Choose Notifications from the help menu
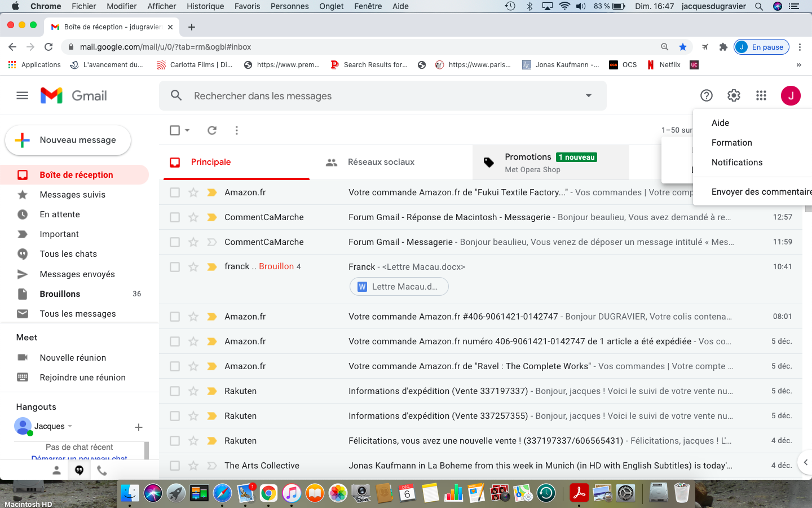This screenshot has width=812, height=508. [736, 163]
